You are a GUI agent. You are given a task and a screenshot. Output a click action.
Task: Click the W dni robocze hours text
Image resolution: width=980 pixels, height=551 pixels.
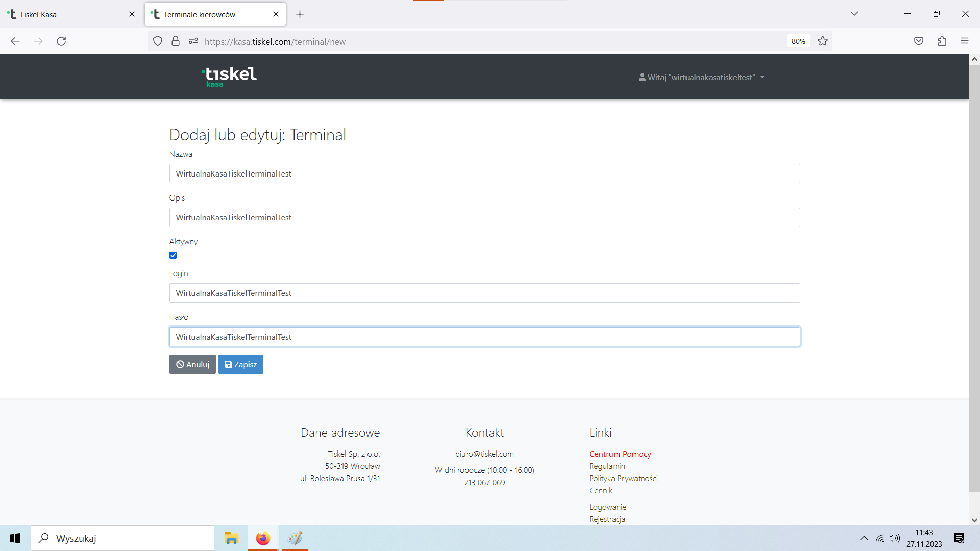click(484, 470)
